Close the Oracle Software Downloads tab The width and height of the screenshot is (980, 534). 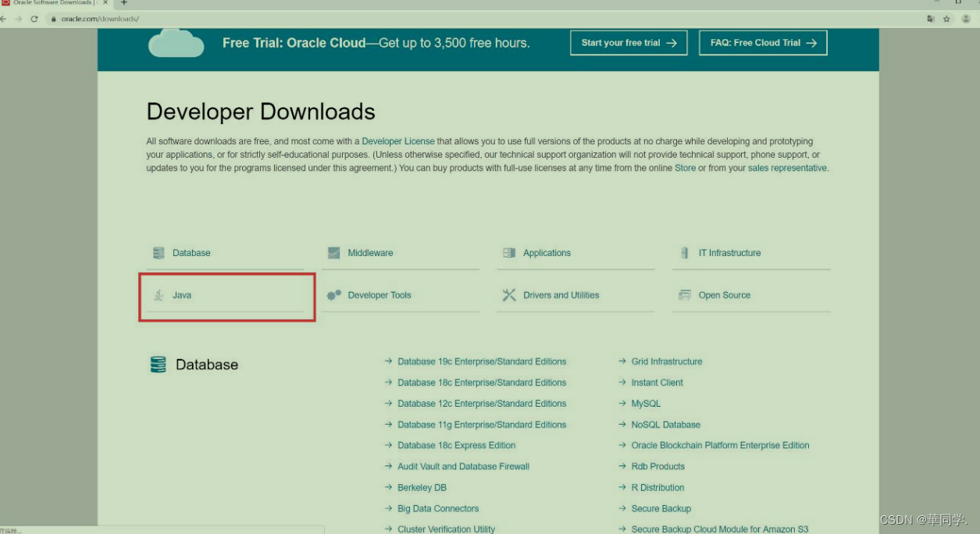pyautogui.click(x=106, y=3)
